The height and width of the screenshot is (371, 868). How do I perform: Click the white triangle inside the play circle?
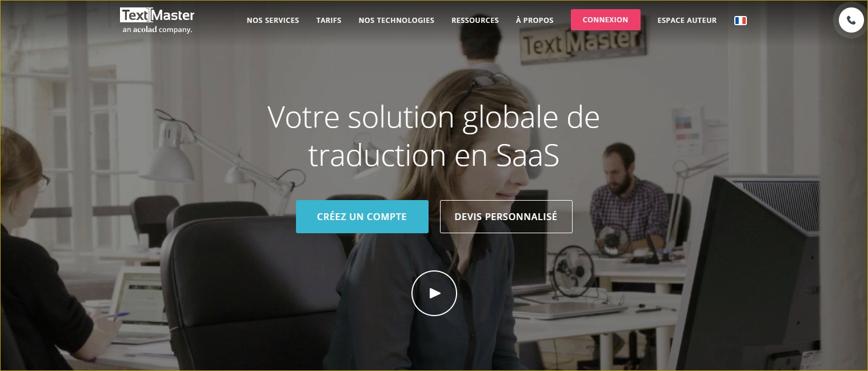(435, 293)
